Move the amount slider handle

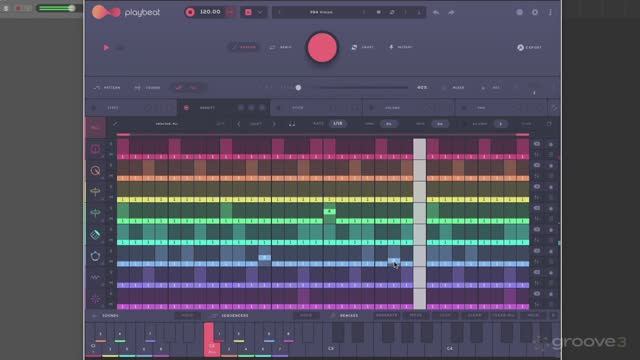tap(298, 87)
